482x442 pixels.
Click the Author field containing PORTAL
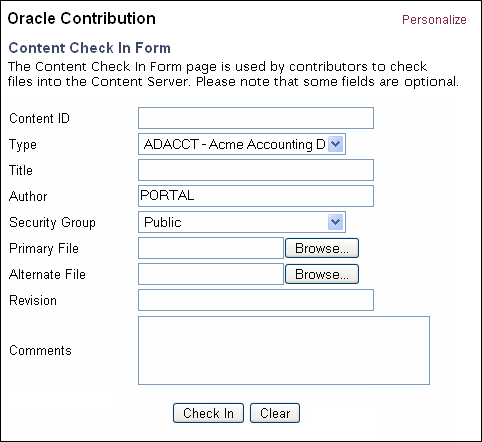pos(256,196)
